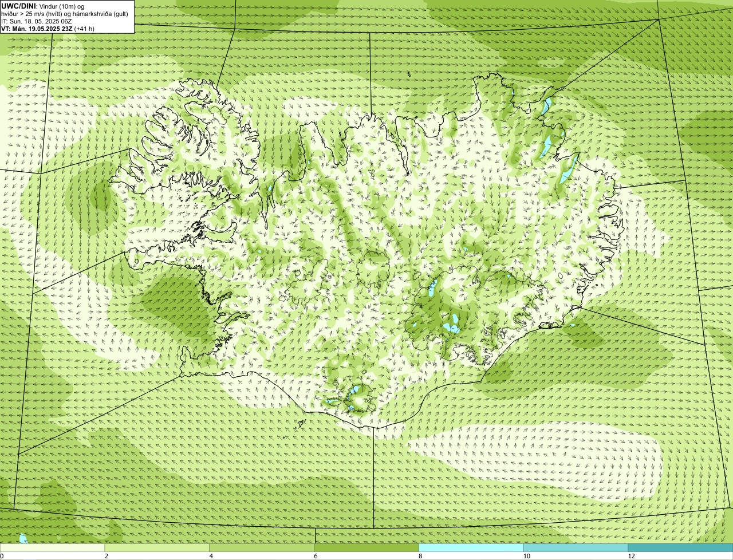The height and width of the screenshot is (560, 733).
Task: Click the legend tick label '12'
Action: pyautogui.click(x=631, y=556)
